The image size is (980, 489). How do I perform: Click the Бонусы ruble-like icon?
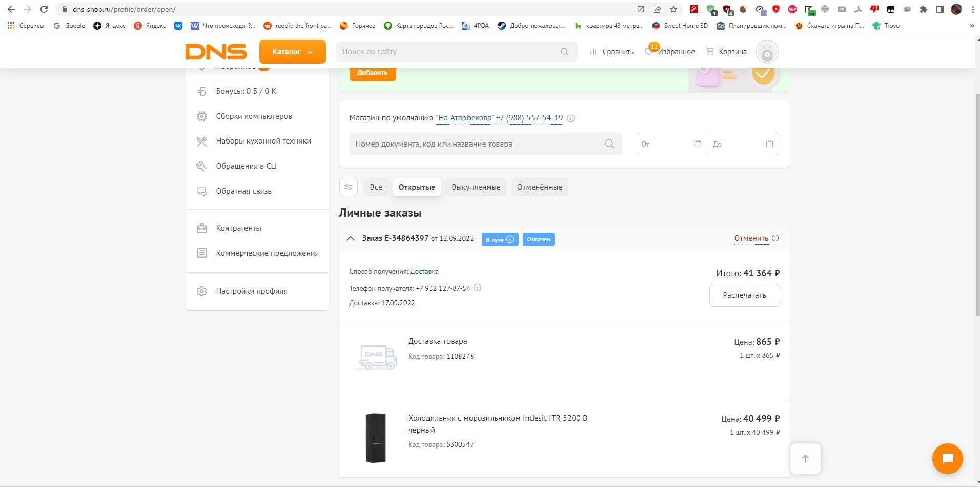202,91
